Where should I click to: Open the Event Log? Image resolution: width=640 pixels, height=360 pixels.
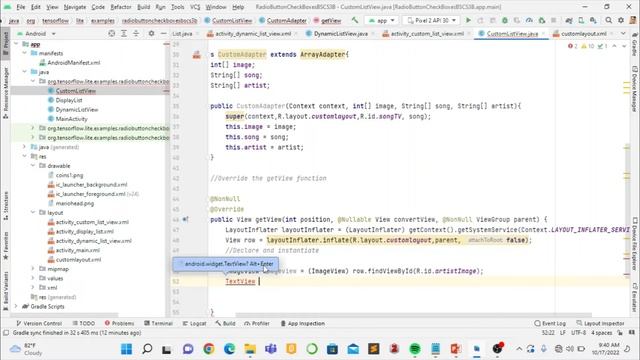point(550,323)
